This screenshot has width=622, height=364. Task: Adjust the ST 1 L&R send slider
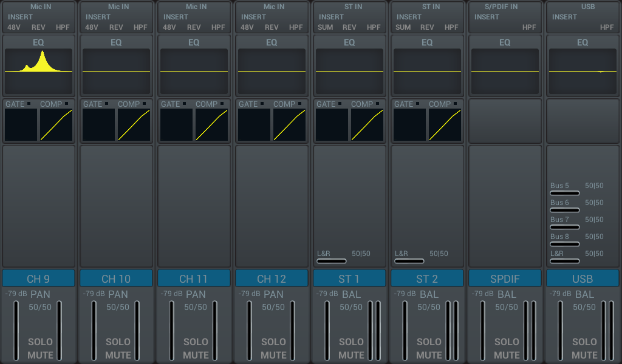(332, 261)
